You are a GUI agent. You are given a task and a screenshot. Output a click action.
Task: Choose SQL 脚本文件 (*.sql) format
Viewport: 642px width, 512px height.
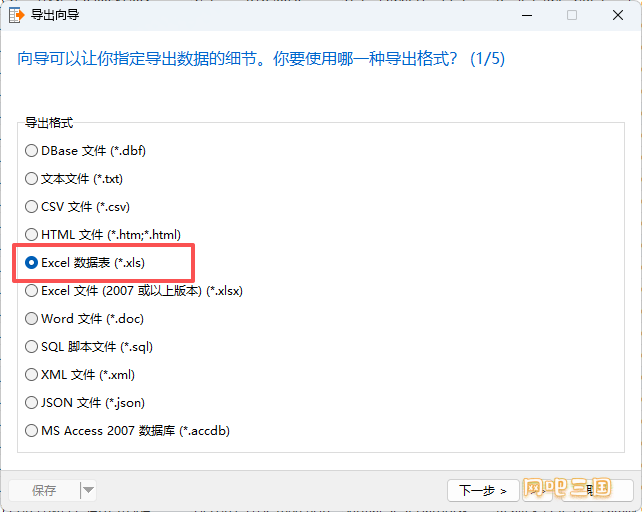pos(89,347)
